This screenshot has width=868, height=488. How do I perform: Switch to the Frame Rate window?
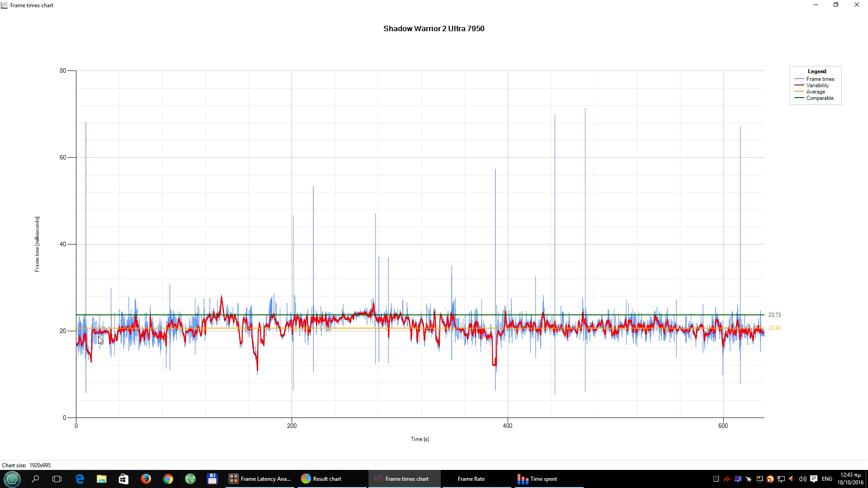[477, 479]
